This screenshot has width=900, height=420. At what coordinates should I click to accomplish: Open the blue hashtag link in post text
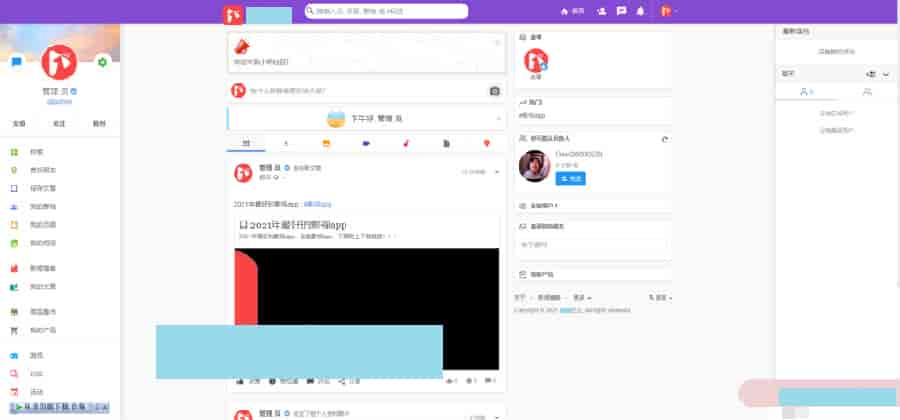pos(317,204)
